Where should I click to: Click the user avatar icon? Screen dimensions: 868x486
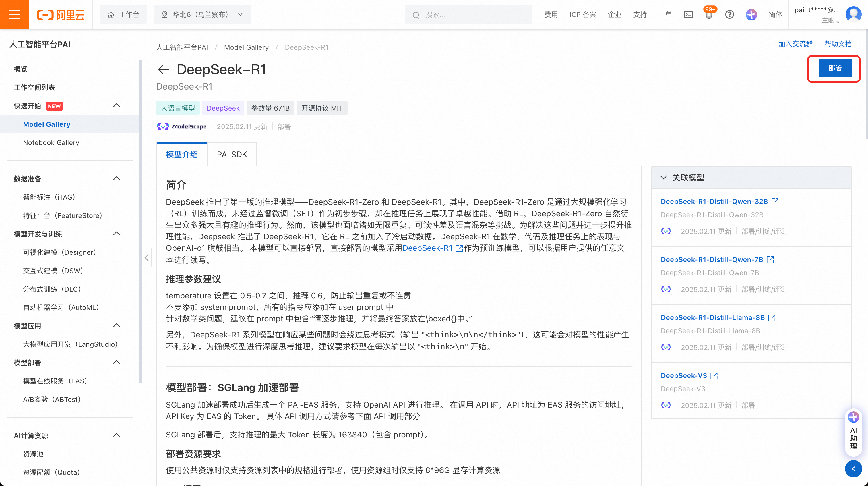[x=853, y=14]
